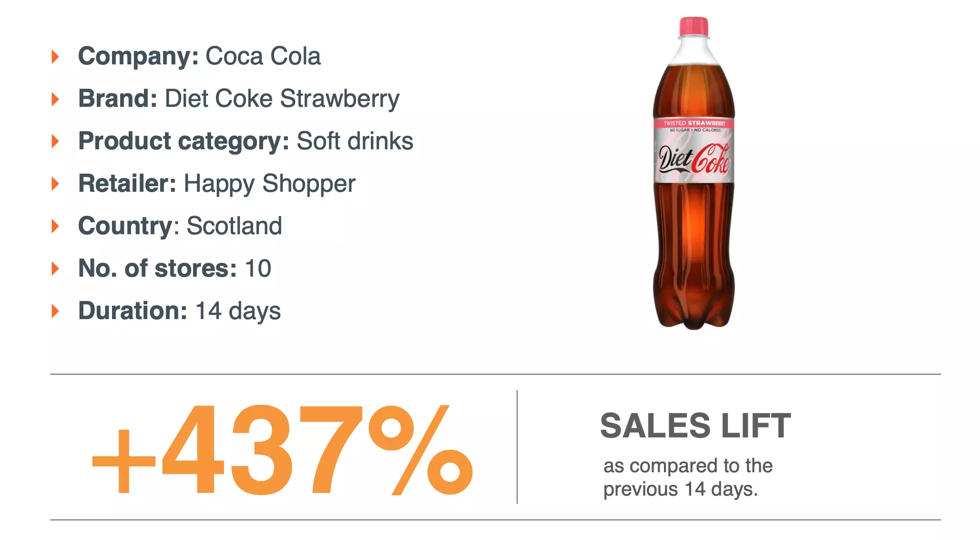980x540 pixels.
Task: Select the No. of stores: 10 text
Action: 174,268
